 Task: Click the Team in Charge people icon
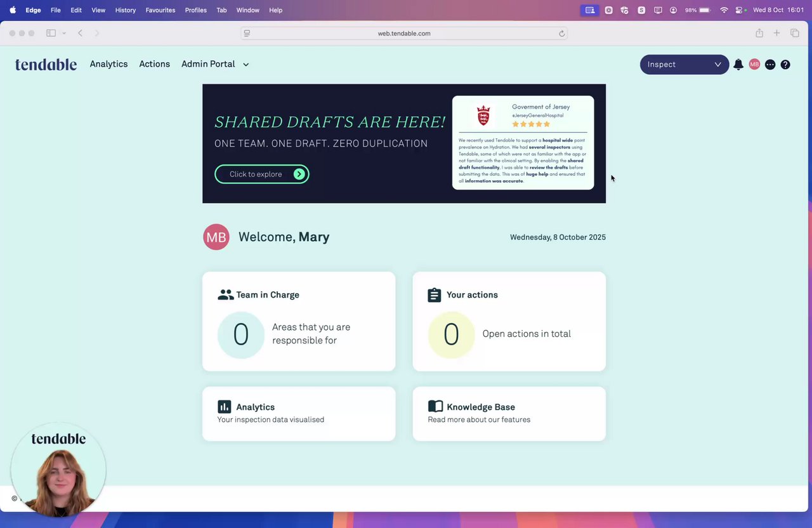(225, 294)
